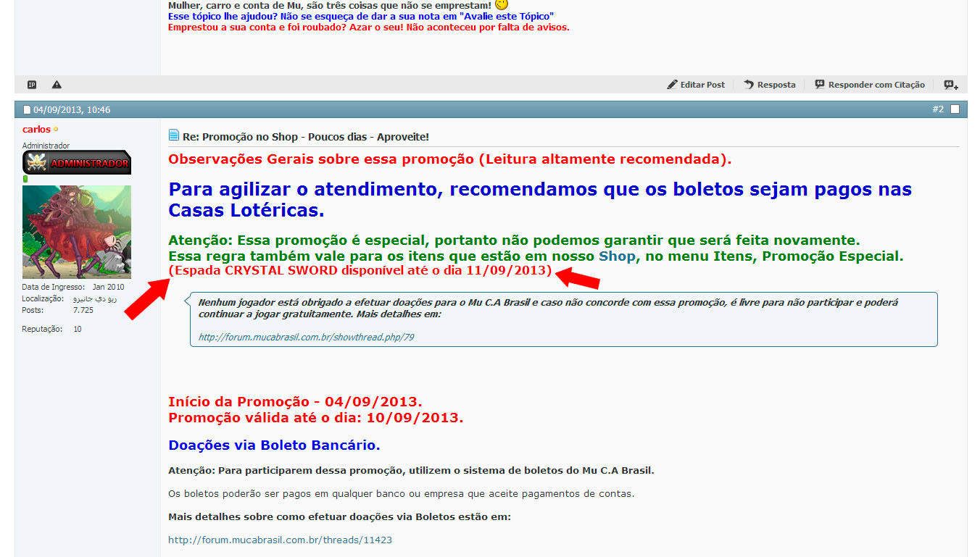Open the showthread.php/79 forum link

click(x=306, y=337)
